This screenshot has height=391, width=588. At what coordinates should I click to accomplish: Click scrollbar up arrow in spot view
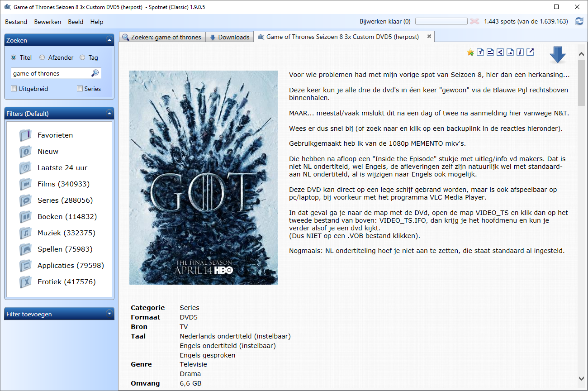click(582, 54)
